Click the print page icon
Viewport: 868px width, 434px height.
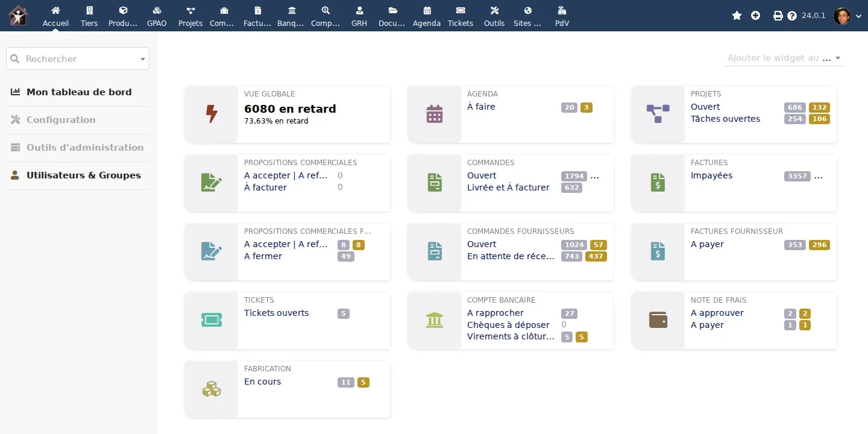click(x=778, y=16)
